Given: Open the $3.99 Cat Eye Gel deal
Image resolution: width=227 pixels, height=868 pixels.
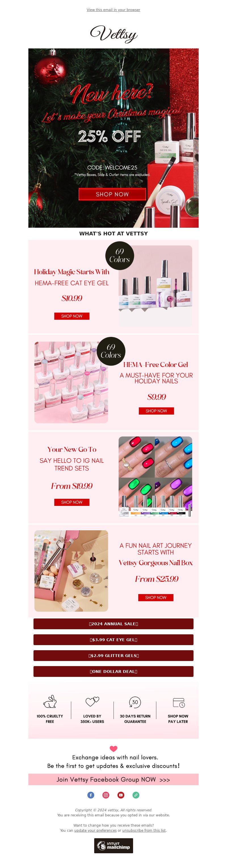Looking at the screenshot, I should [x=113, y=639].
